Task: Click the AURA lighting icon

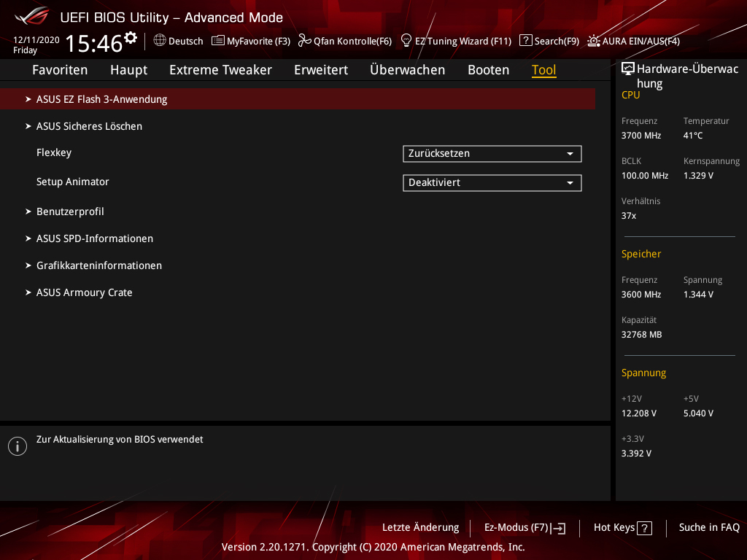Action: click(594, 41)
